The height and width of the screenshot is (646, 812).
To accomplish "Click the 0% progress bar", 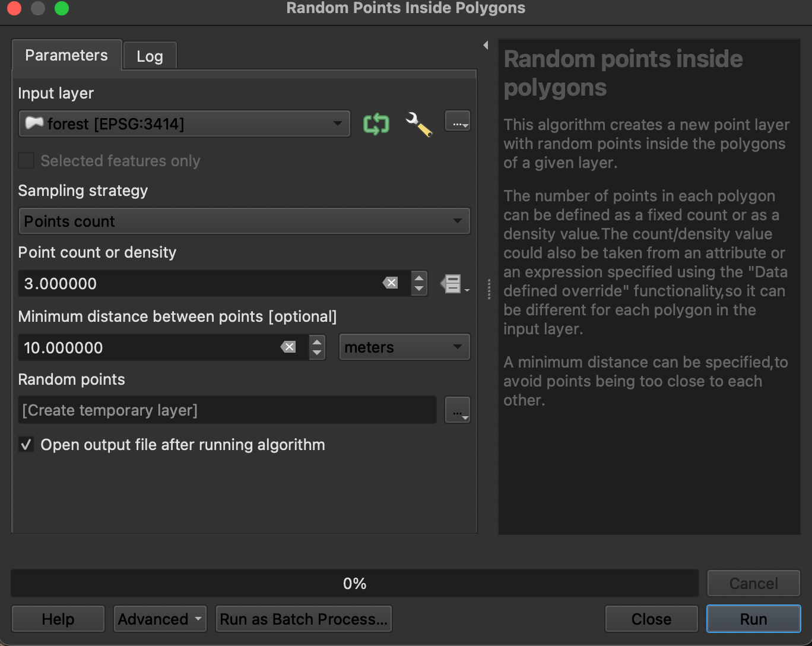I will pos(354,584).
